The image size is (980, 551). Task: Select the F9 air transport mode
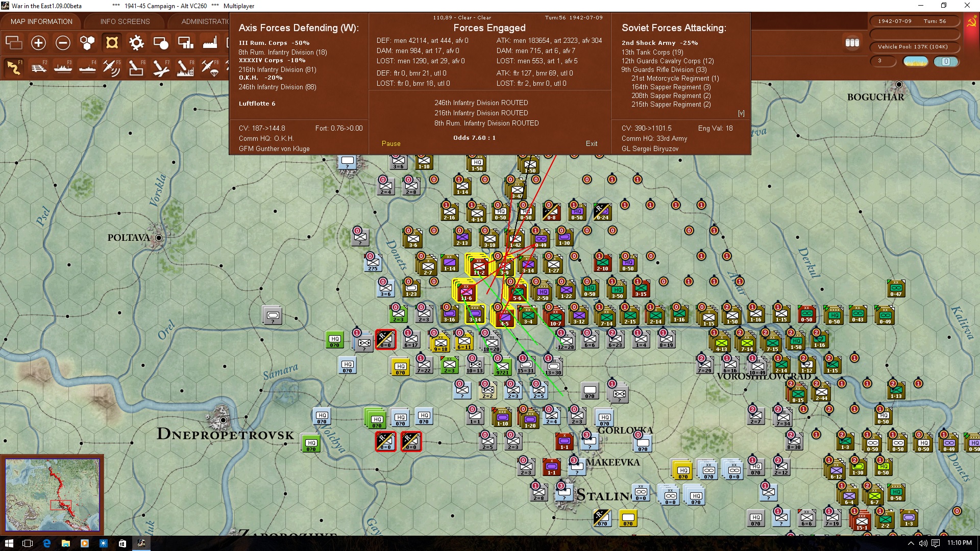[x=210, y=67]
